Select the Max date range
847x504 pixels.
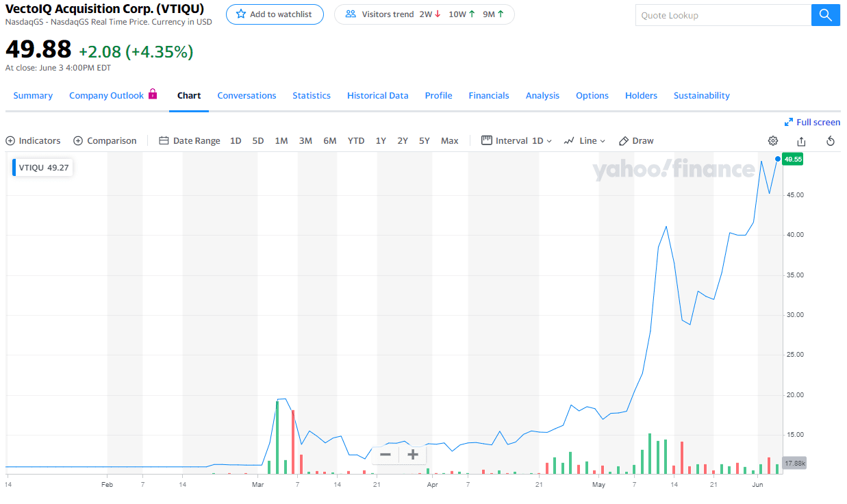tap(450, 141)
